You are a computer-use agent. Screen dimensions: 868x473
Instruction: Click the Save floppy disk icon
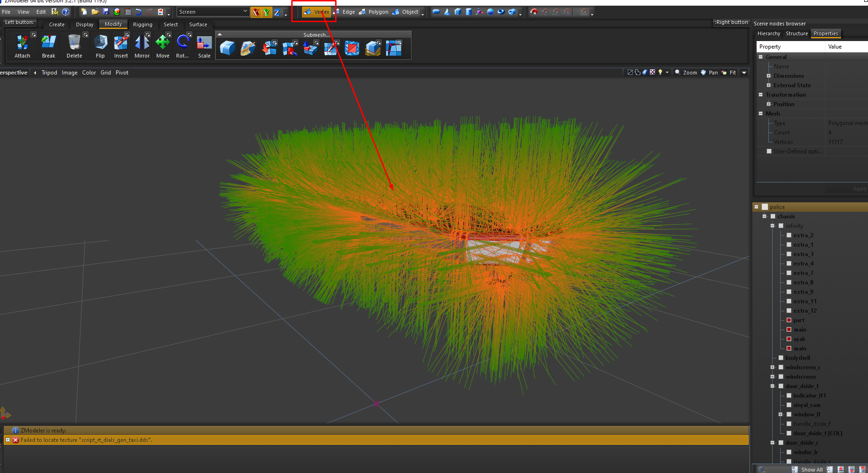(x=106, y=12)
